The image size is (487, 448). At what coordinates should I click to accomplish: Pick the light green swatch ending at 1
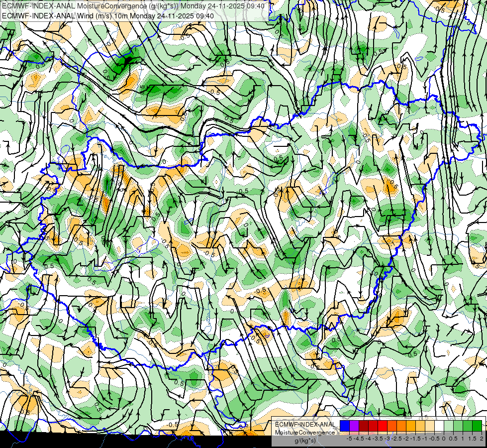[458, 426]
